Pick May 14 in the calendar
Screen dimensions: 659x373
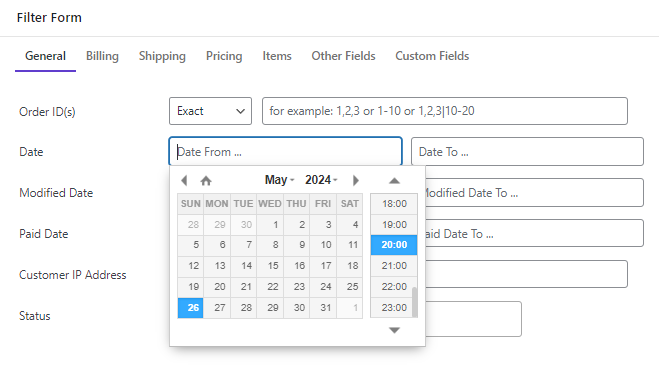click(x=243, y=266)
